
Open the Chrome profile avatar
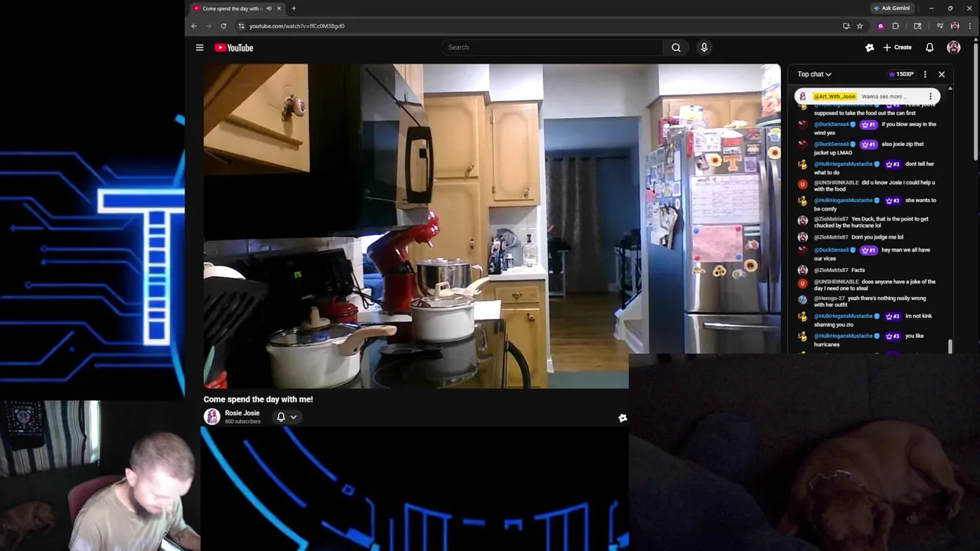tap(955, 26)
